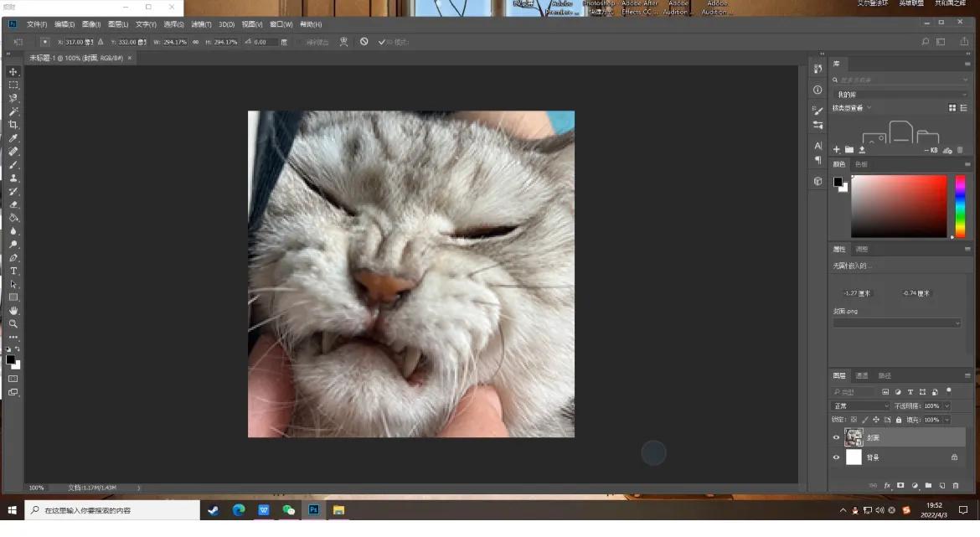This screenshot has width=980, height=537.
Task: Select the Horizontal Type tool
Action: [13, 271]
